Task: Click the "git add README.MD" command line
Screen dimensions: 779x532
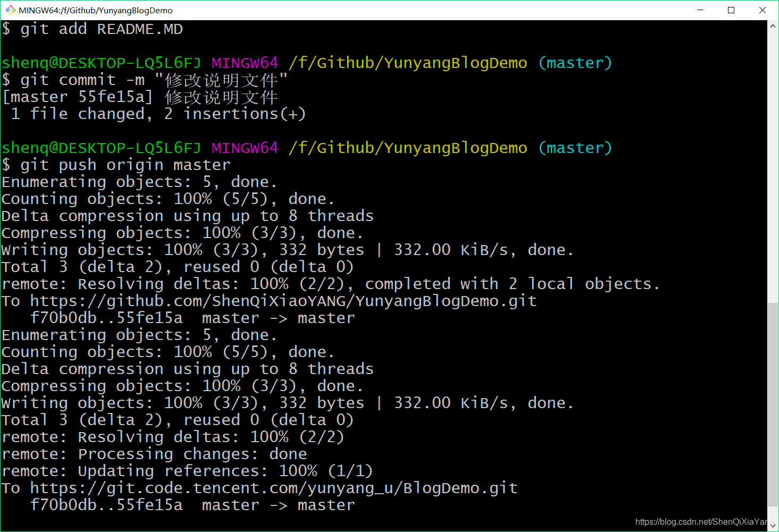Action: (92, 29)
